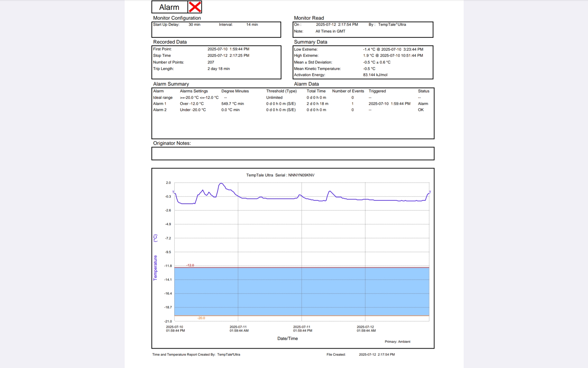Screen dimensions: 588x368
Task: Click the Alarm 1 triggered timestamp
Action: pyautogui.click(x=389, y=104)
